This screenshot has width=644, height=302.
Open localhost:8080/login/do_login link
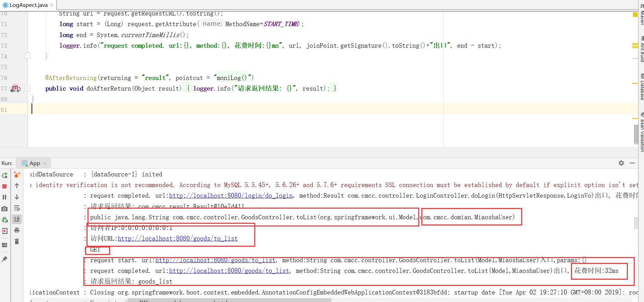click(x=231, y=195)
